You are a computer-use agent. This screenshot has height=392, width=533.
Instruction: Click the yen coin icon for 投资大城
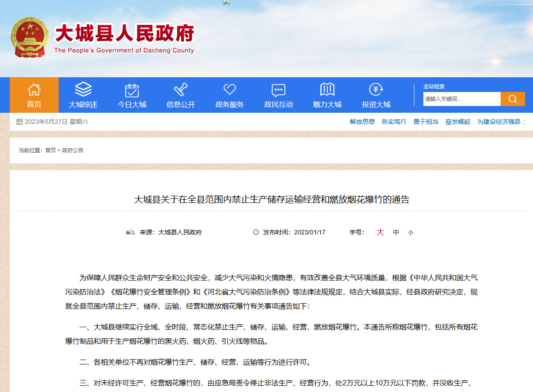376,90
